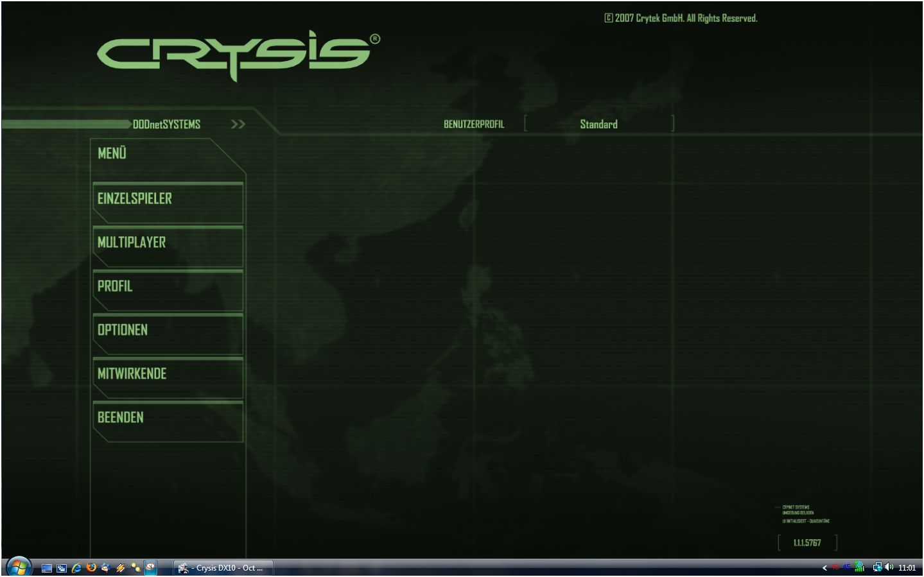This screenshot has height=577, width=924.
Task: Click the clock-faced quick launch icon
Action: click(x=150, y=567)
